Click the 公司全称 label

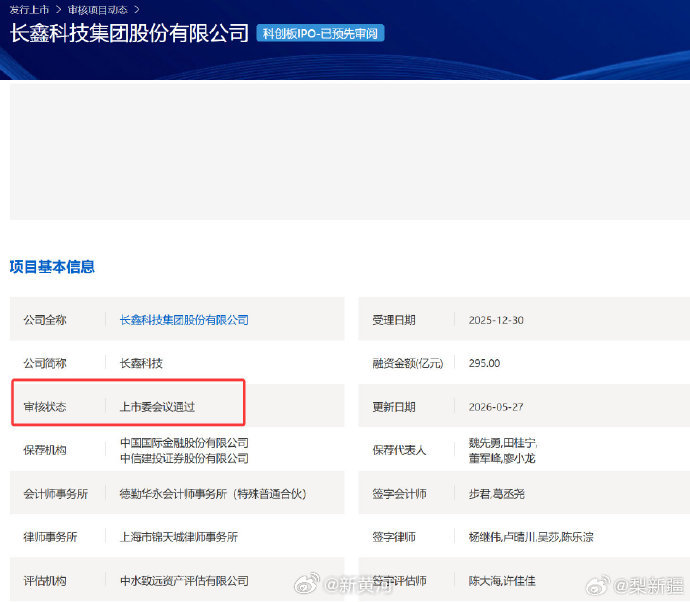(45, 320)
